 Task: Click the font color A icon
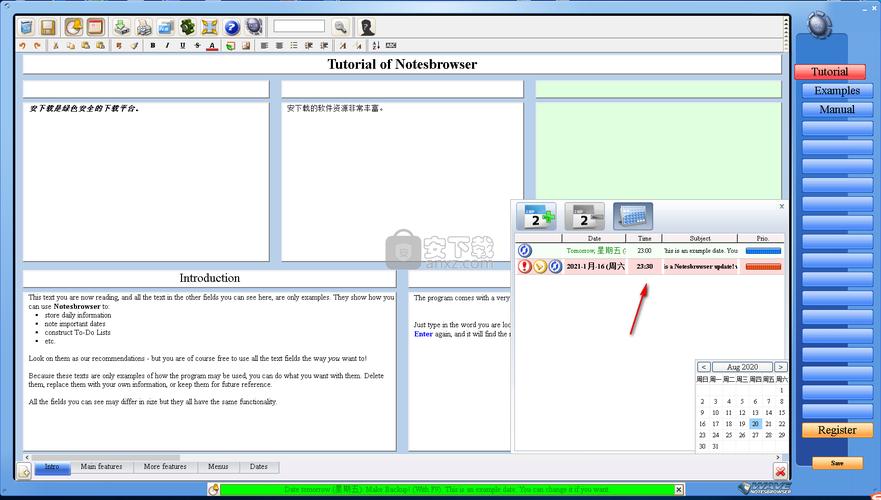click(x=212, y=46)
